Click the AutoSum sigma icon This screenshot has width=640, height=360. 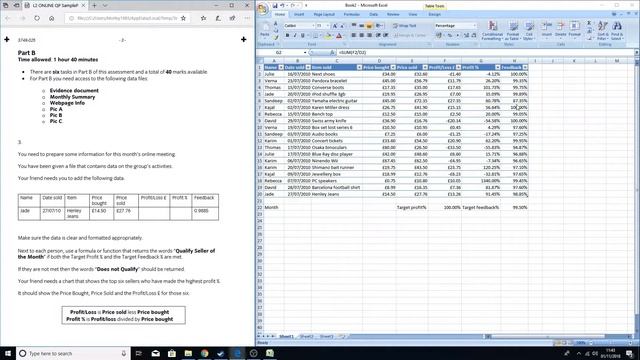tap(589, 23)
